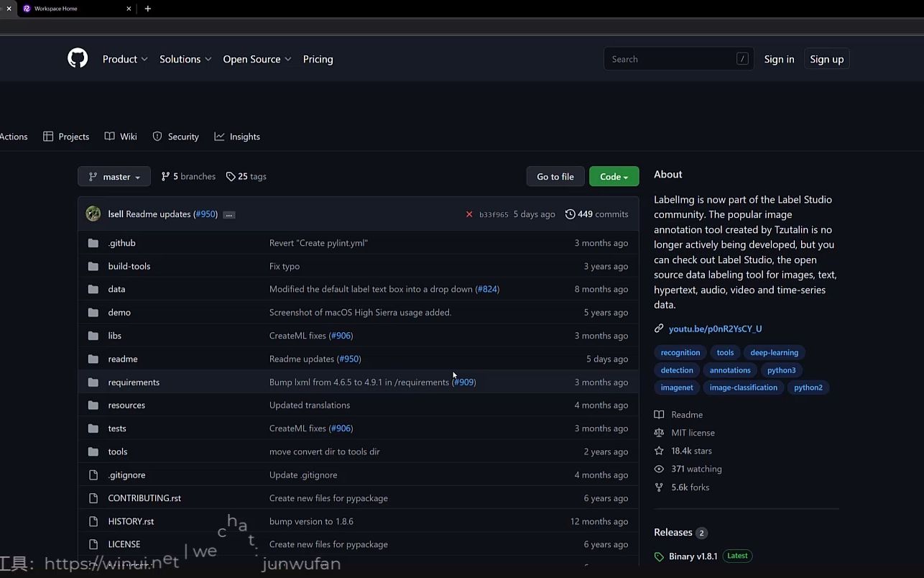This screenshot has width=924, height=578.
Task: Select the python3 topic tag
Action: pos(781,370)
